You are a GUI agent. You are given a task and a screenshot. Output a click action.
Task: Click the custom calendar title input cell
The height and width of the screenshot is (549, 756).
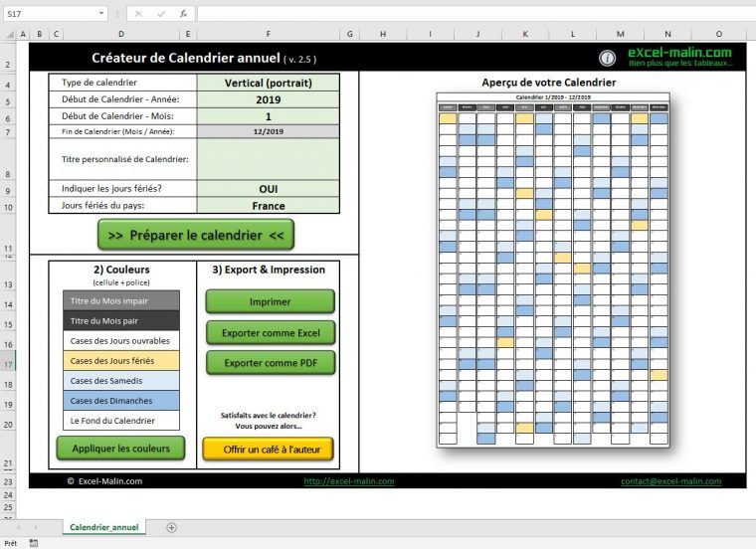pos(268,159)
